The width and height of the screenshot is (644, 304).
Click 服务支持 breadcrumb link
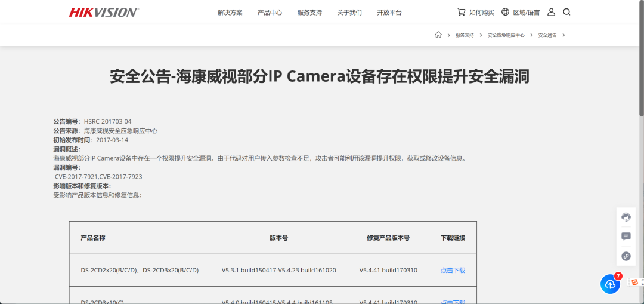pyautogui.click(x=465, y=35)
